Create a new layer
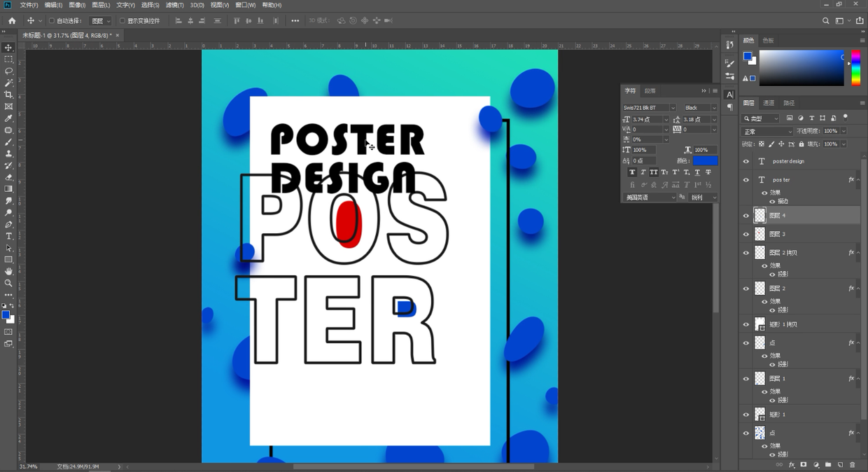The image size is (868, 472). [840, 465]
